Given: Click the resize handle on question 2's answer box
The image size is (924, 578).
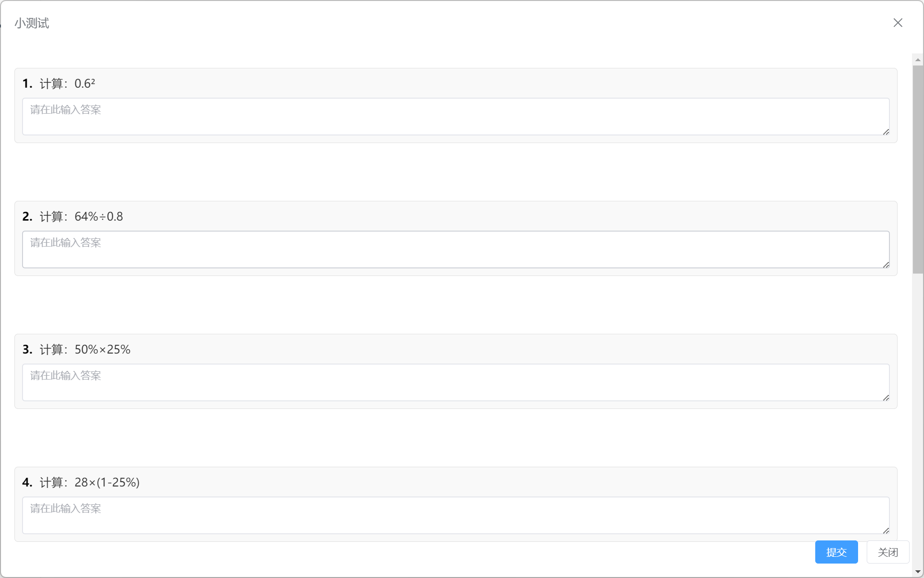Looking at the screenshot, I should pyautogui.click(x=886, y=264).
